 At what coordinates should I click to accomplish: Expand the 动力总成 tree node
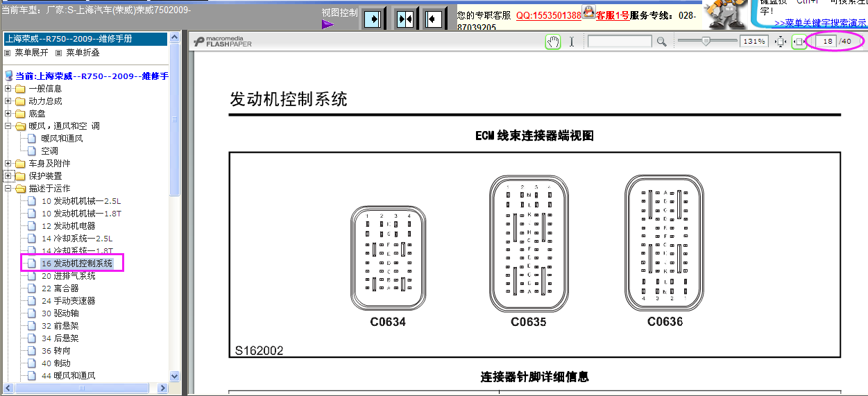click(x=8, y=101)
